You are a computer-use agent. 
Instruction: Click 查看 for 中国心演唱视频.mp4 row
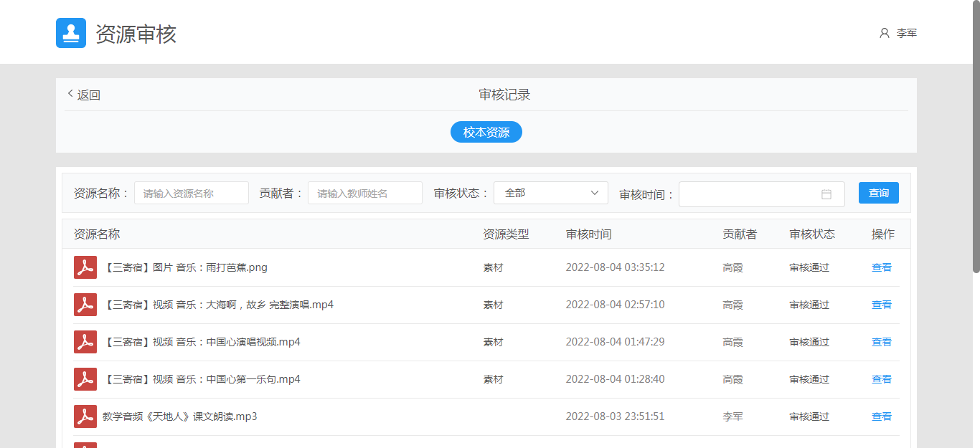pyautogui.click(x=881, y=342)
